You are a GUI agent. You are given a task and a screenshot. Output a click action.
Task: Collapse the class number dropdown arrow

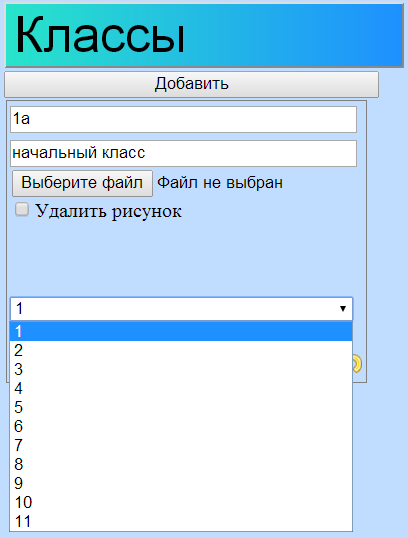pos(342,309)
